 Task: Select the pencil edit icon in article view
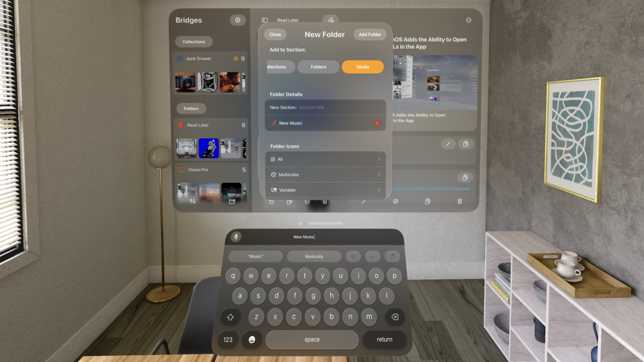[448, 144]
